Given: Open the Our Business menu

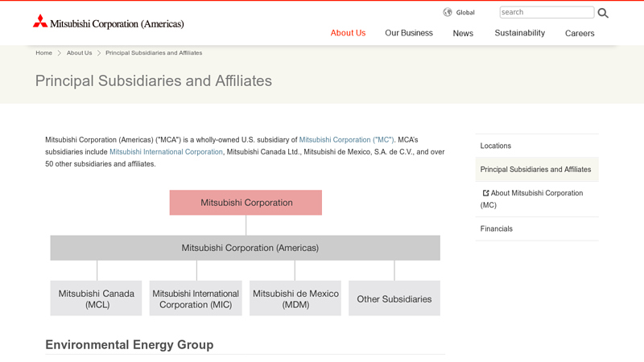Looking at the screenshot, I should click(409, 33).
